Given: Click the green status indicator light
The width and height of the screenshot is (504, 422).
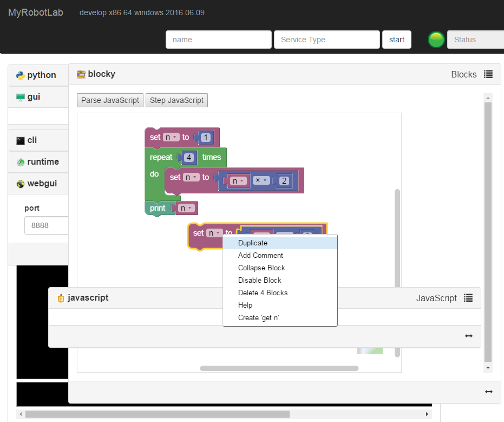Looking at the screenshot, I should pyautogui.click(x=436, y=40).
